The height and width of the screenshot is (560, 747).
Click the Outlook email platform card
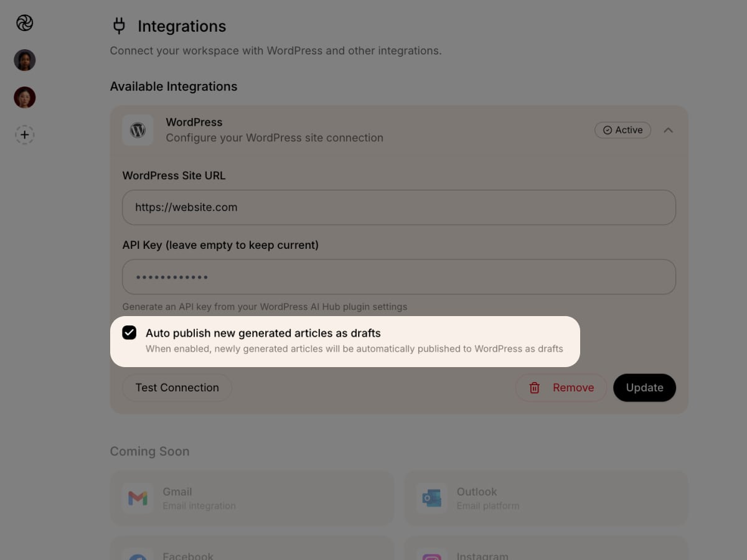click(545, 498)
